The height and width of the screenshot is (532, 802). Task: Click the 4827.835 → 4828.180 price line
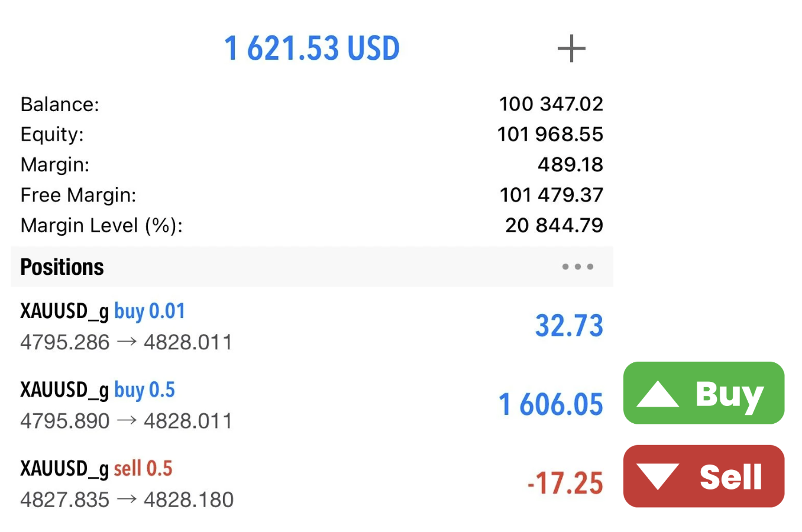pos(127,500)
